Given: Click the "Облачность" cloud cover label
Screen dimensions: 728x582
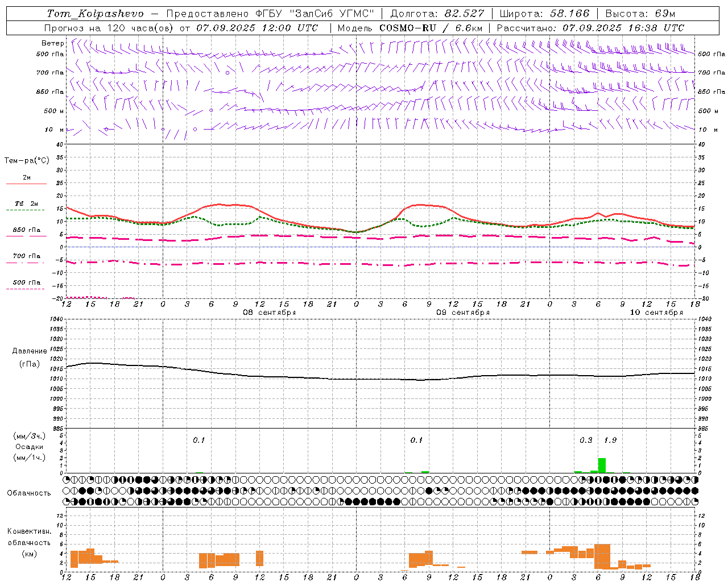Looking at the screenshot, I should [x=28, y=493].
